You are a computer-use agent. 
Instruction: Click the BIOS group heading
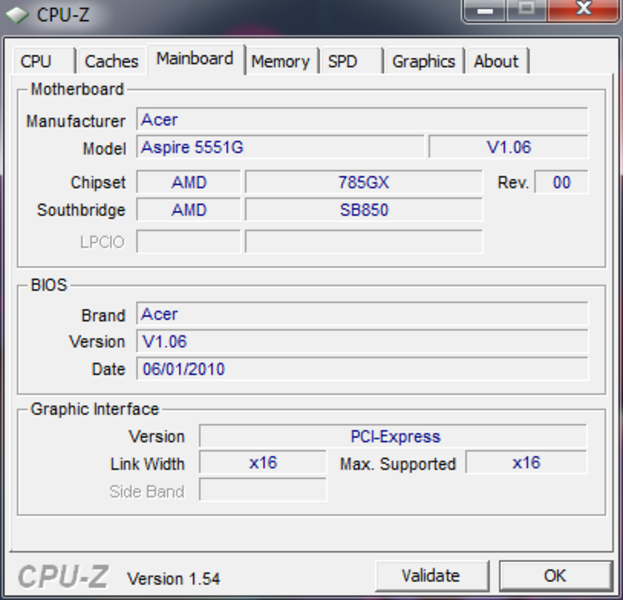49,285
